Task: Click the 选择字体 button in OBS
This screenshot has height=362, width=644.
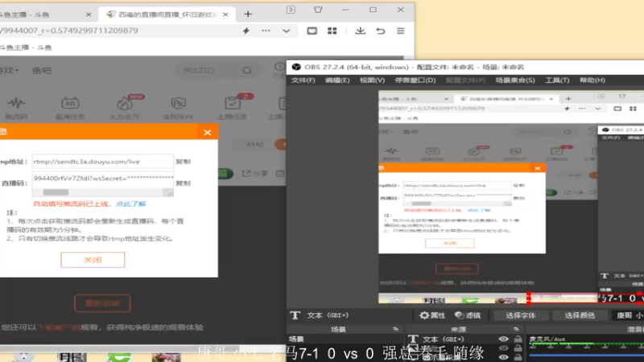Action: [x=520, y=315]
